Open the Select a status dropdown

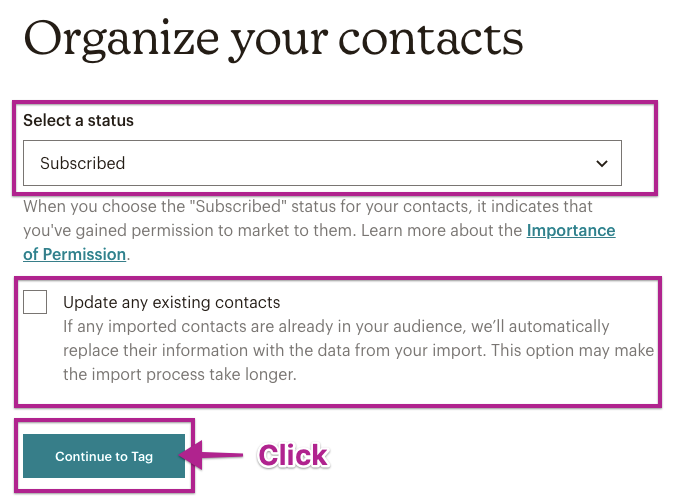tap(322, 163)
